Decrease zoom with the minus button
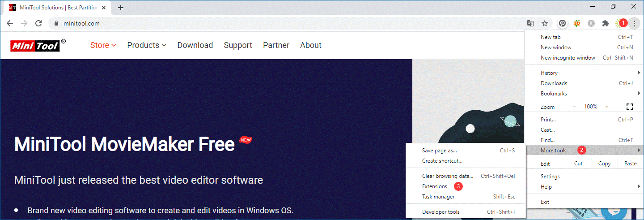The image size is (644, 220). [x=575, y=107]
